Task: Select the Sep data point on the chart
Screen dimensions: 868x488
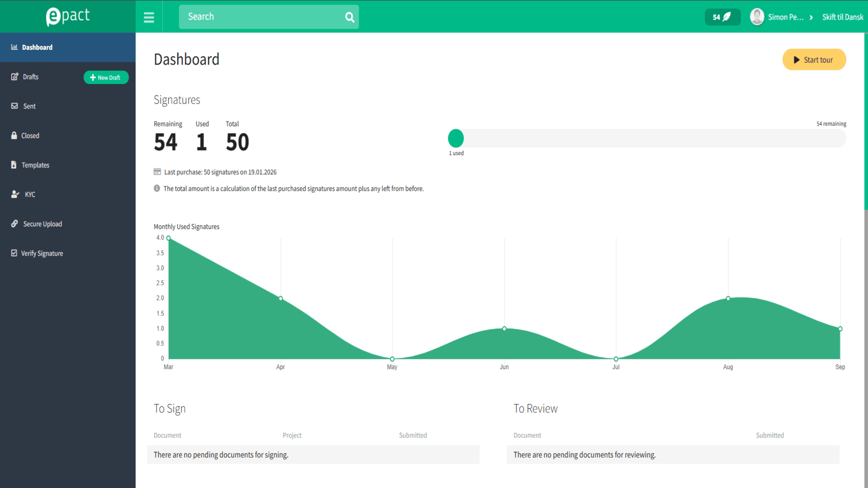Action: click(x=840, y=329)
